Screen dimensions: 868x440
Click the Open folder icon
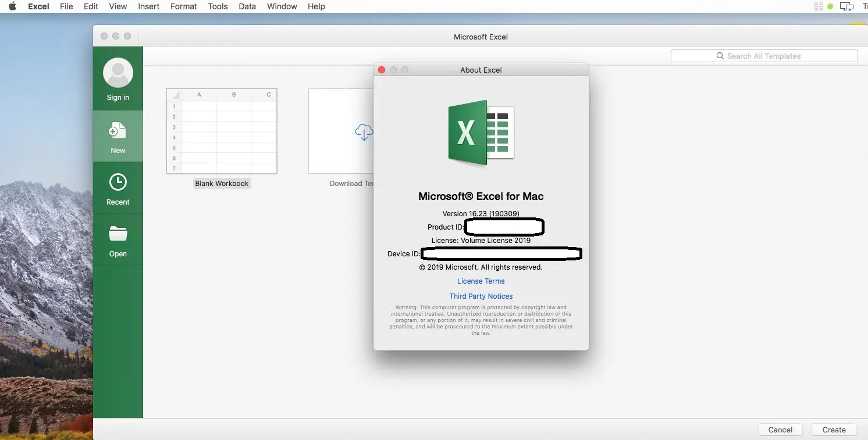click(118, 234)
